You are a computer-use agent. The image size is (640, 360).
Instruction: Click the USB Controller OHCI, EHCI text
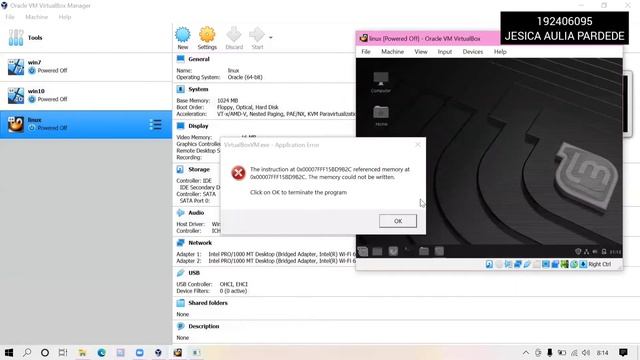click(233, 284)
